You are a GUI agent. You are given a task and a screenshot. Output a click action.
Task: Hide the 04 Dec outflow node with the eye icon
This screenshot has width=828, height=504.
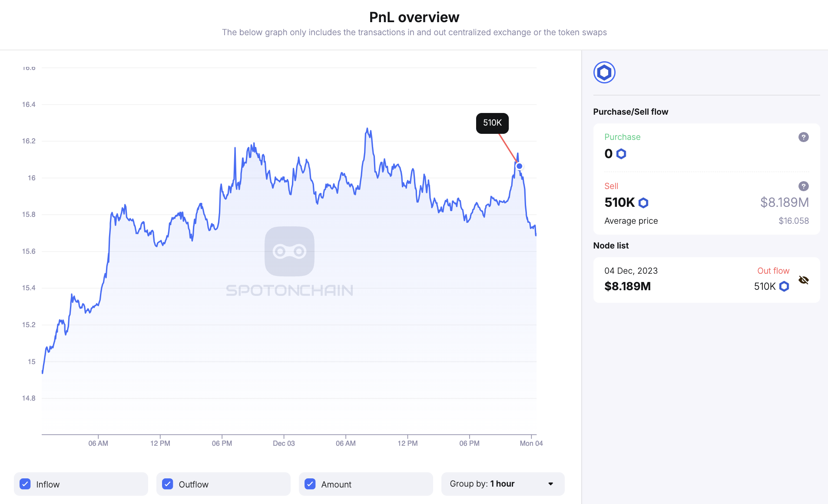(803, 280)
